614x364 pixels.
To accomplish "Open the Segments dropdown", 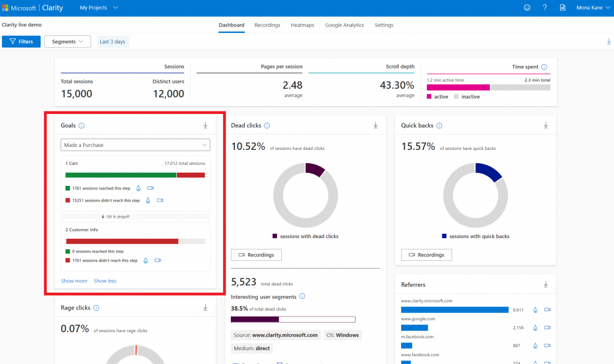I will coord(67,41).
